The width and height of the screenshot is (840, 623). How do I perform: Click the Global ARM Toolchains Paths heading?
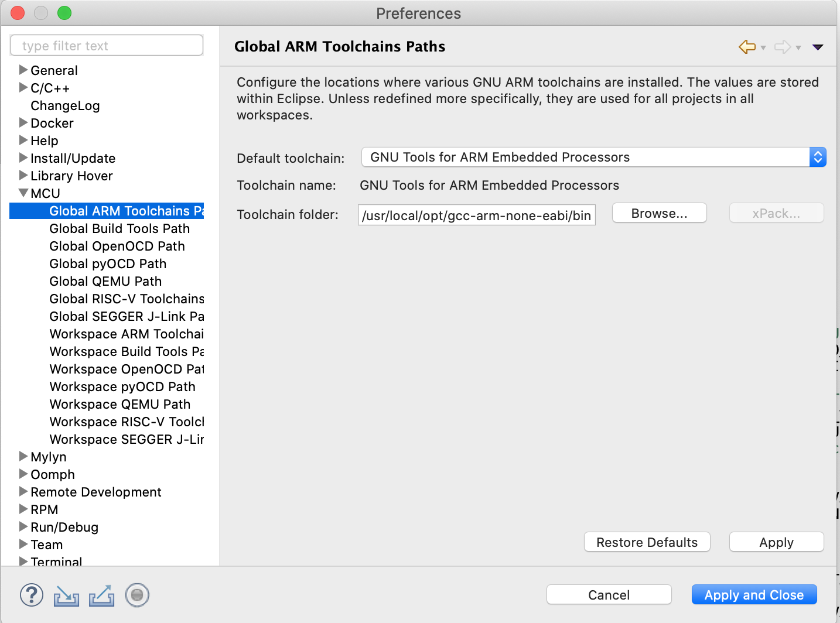(340, 46)
